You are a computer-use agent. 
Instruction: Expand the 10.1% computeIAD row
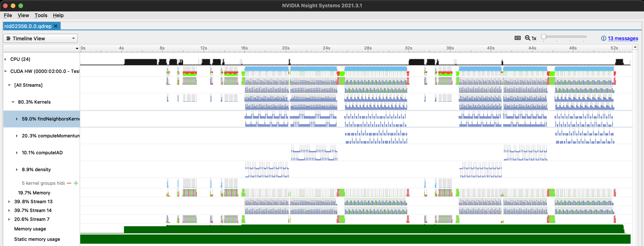click(17, 153)
